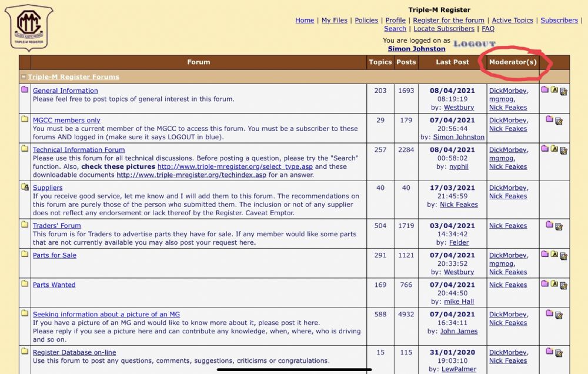The image size is (588, 374).
Task: Open My Files in the navigation
Action: click(335, 20)
